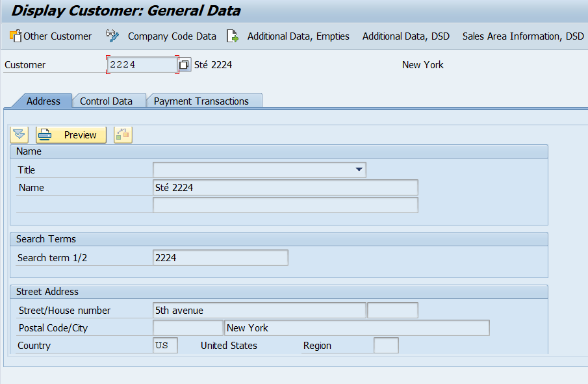Image resolution: width=588 pixels, height=384 pixels.
Task: Switch to the Control Data tab
Action: click(x=106, y=101)
